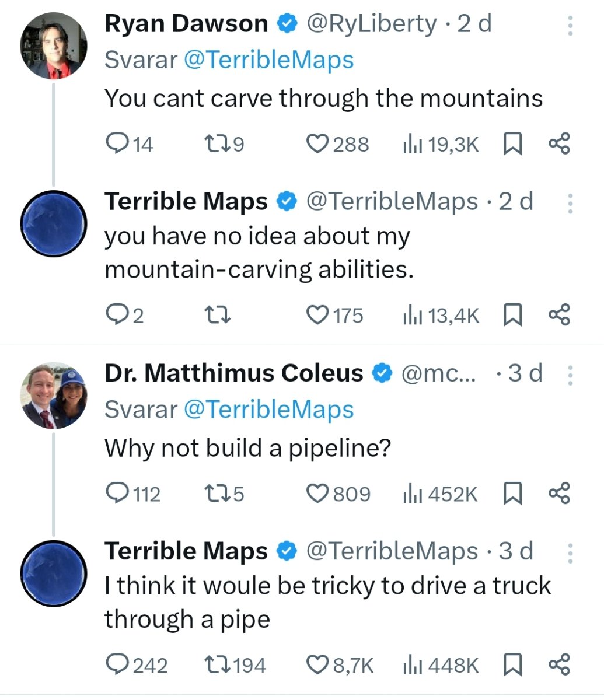Open more options on mountain-carving tweet

[x=570, y=203]
